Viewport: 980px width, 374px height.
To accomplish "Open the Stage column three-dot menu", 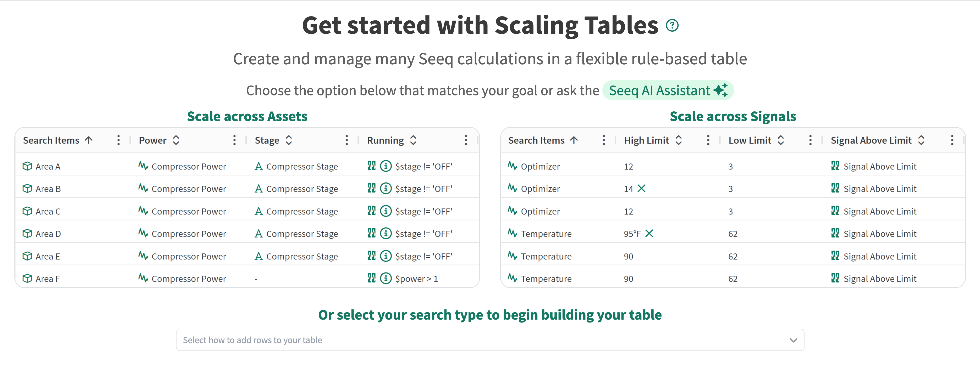I will tap(346, 140).
